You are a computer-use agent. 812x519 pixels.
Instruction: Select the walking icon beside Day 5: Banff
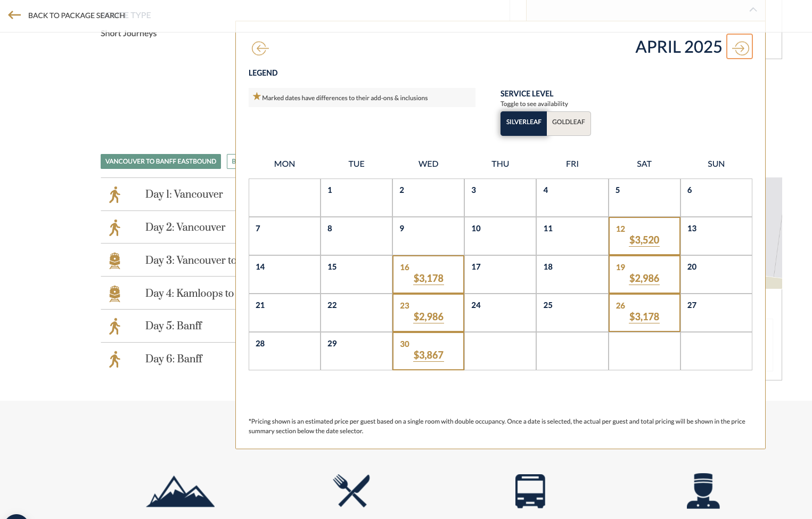(x=114, y=326)
